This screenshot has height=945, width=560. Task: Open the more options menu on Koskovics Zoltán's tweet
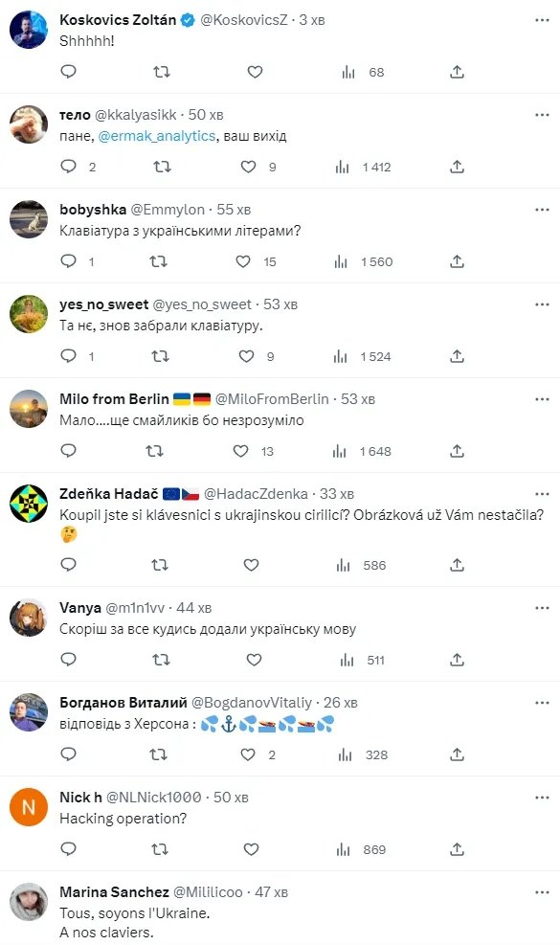pyautogui.click(x=538, y=15)
